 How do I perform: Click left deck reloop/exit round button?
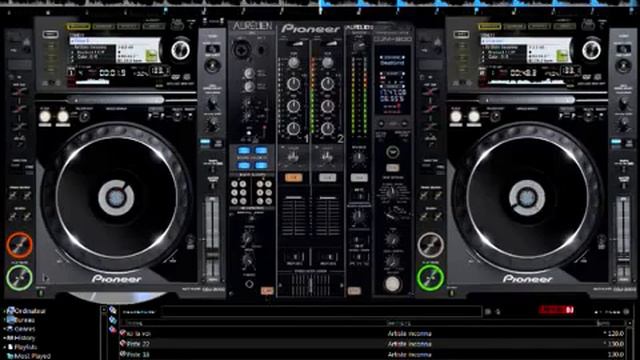tap(84, 117)
